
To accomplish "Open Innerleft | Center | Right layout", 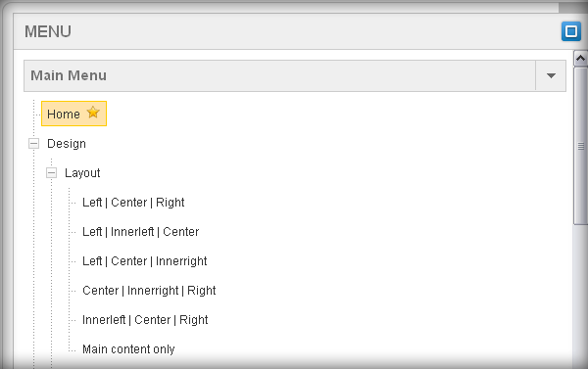I will (145, 320).
